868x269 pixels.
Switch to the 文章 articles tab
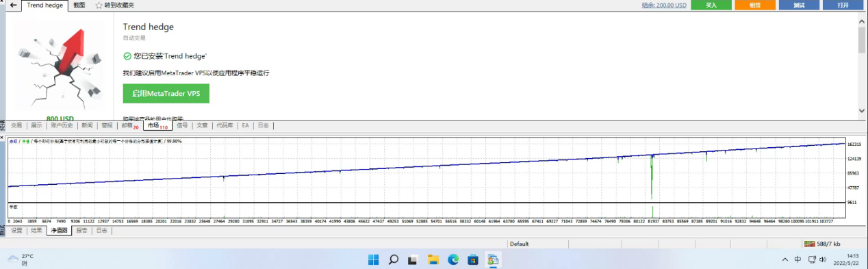click(202, 125)
